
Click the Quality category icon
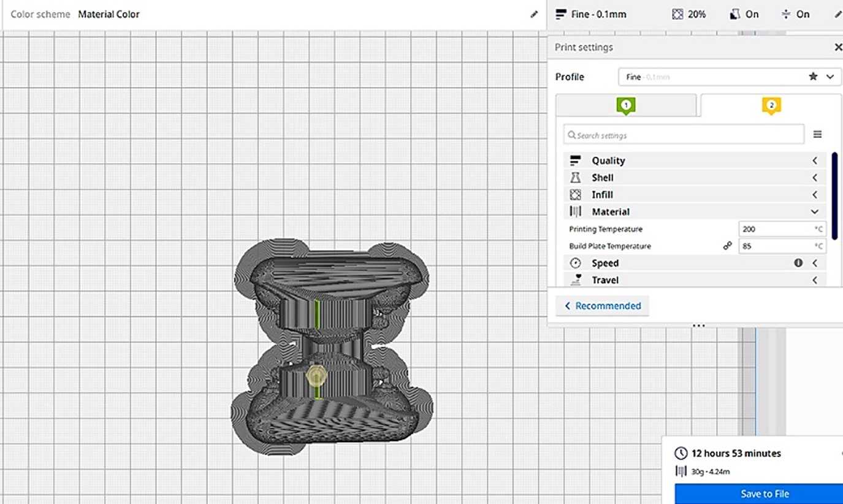575,161
